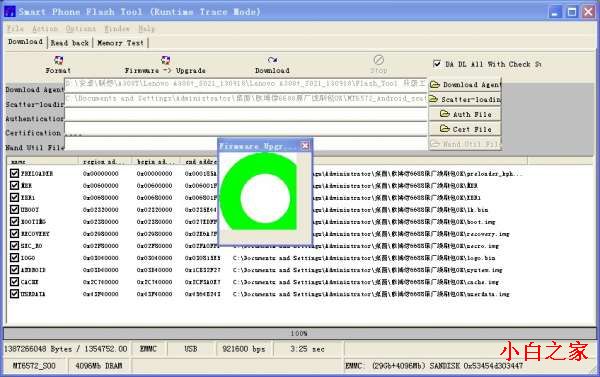Open the Options menu
This screenshot has height=377, width=600.
(81, 29)
